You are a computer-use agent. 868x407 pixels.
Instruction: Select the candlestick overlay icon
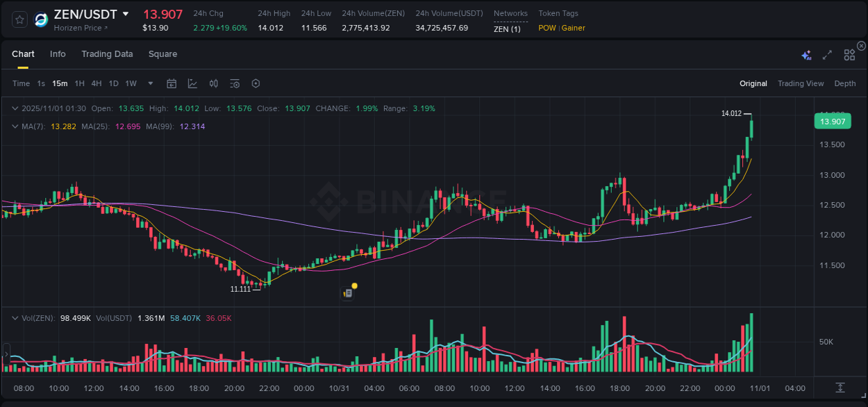213,83
